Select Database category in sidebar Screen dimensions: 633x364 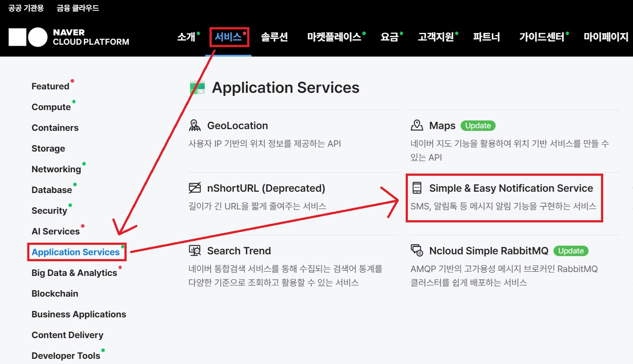[x=52, y=190]
